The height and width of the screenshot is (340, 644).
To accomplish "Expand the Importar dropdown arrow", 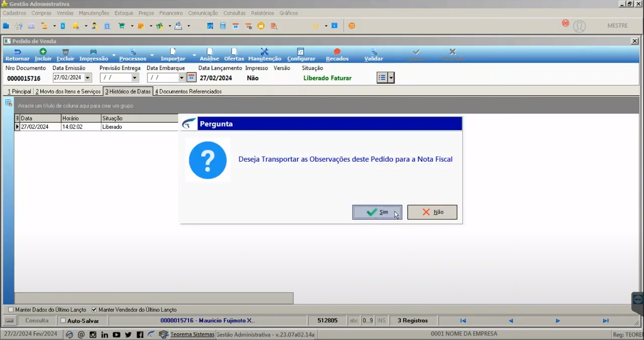I will (194, 55).
